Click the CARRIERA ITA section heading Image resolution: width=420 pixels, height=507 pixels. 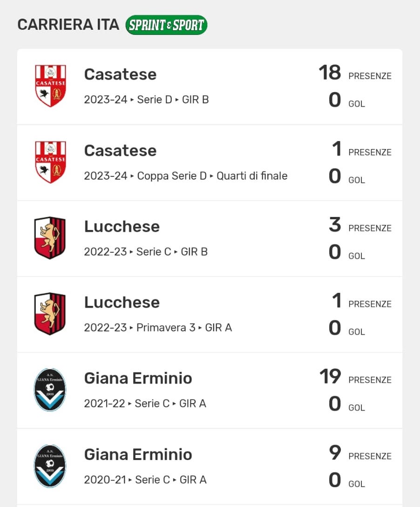coord(68,25)
